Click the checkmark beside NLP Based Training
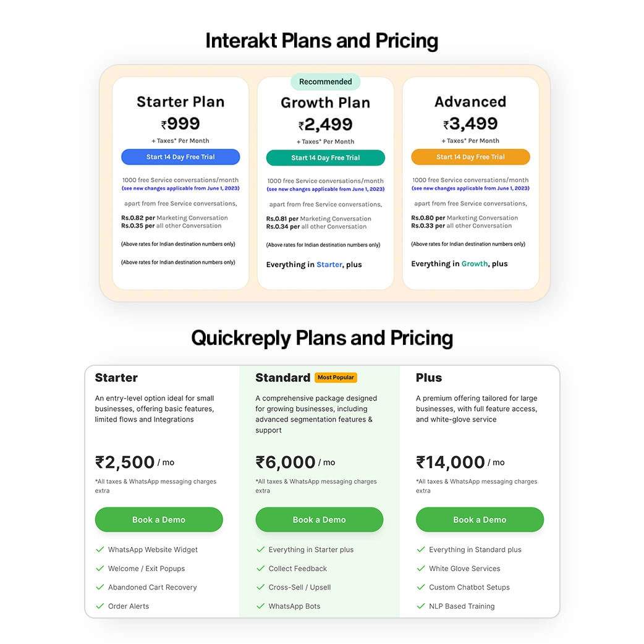The width and height of the screenshot is (644, 644). pos(421,606)
